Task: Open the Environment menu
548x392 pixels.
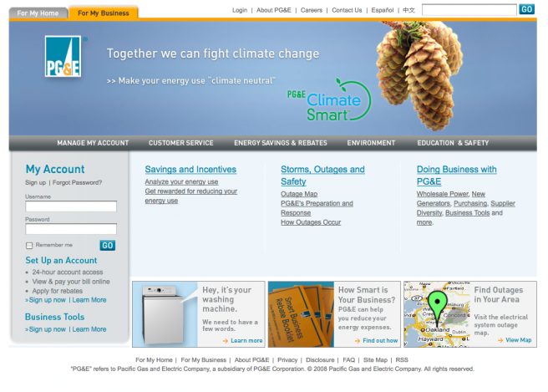Action: pos(371,143)
